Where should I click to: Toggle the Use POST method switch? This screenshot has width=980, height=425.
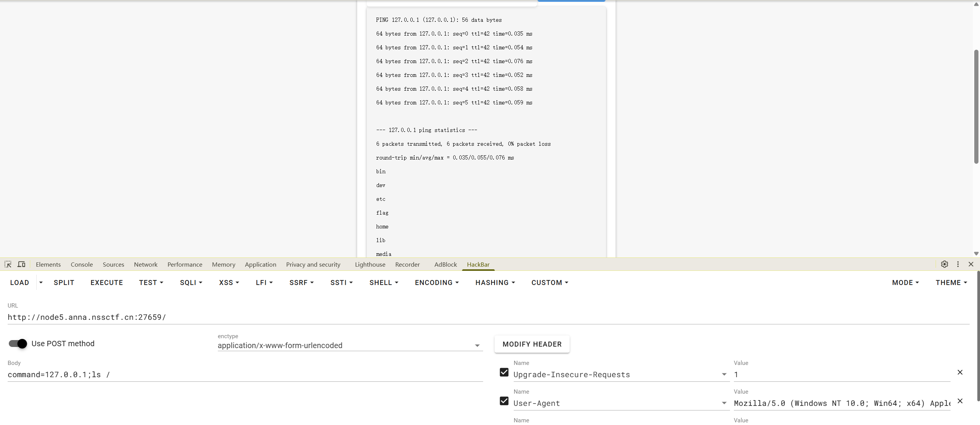(x=18, y=344)
